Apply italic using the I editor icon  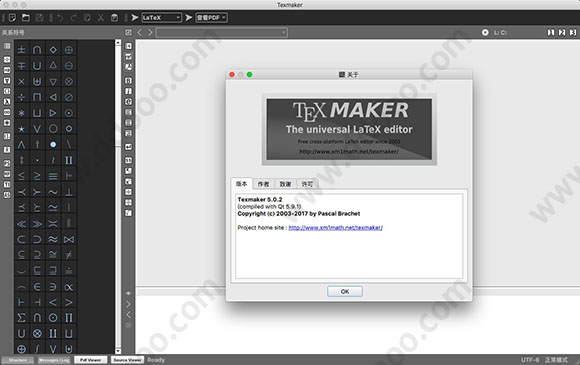[128, 91]
